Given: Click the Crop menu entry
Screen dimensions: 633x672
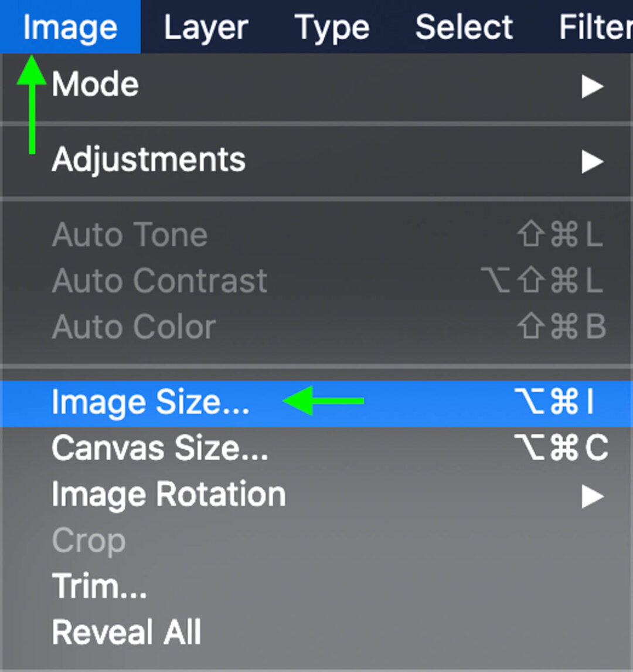Looking at the screenshot, I should click(88, 540).
